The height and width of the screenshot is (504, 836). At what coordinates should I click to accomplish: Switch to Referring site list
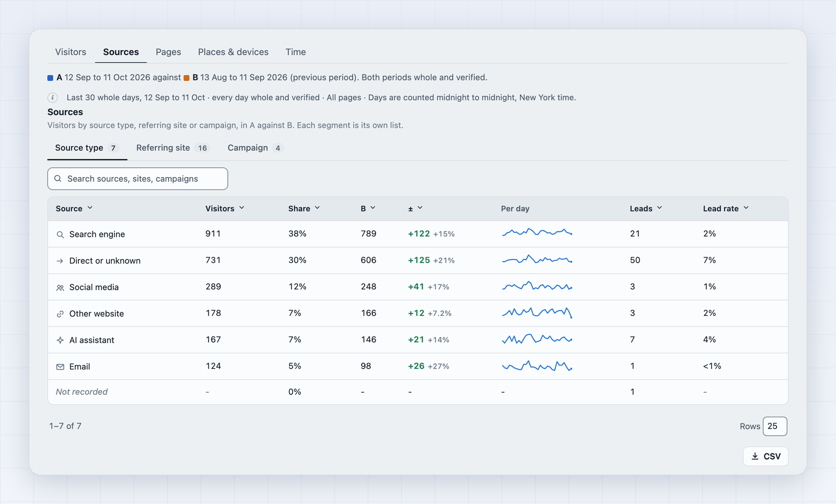pos(172,148)
